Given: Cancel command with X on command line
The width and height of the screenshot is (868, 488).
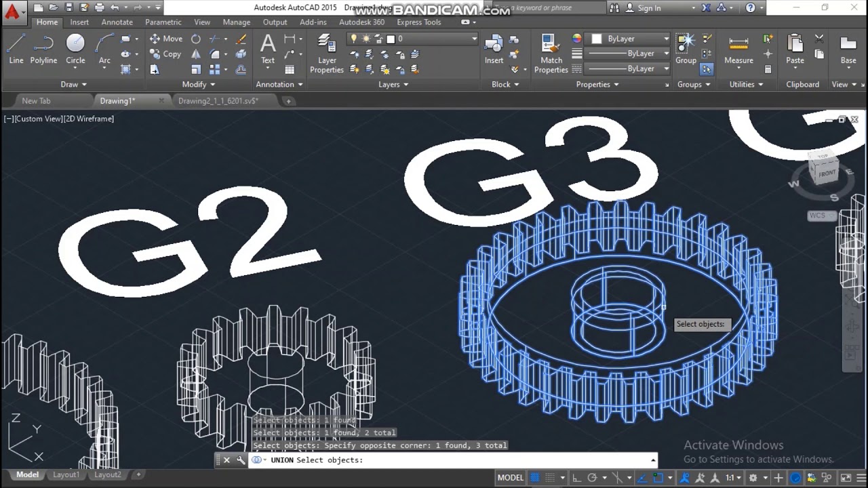Looking at the screenshot, I should pos(226,460).
